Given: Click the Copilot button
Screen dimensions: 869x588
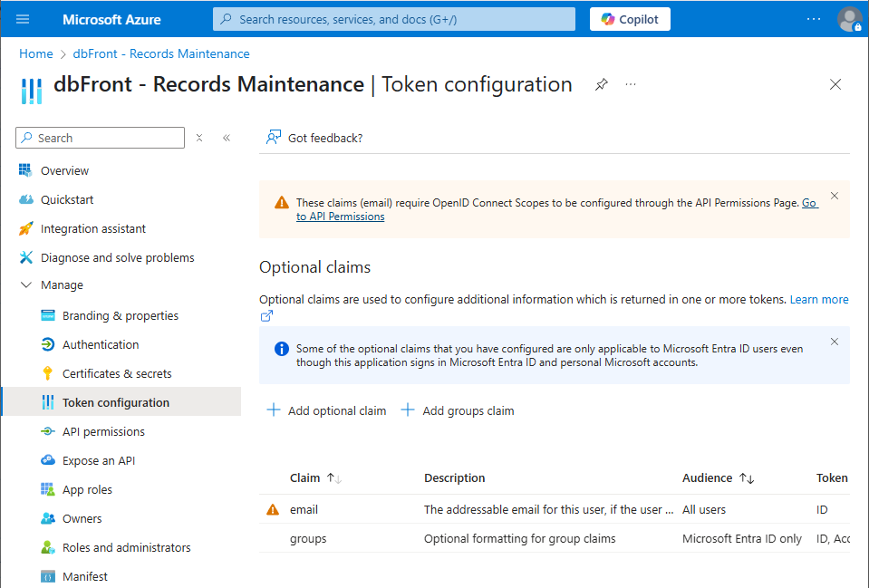Looking at the screenshot, I should tap(630, 19).
